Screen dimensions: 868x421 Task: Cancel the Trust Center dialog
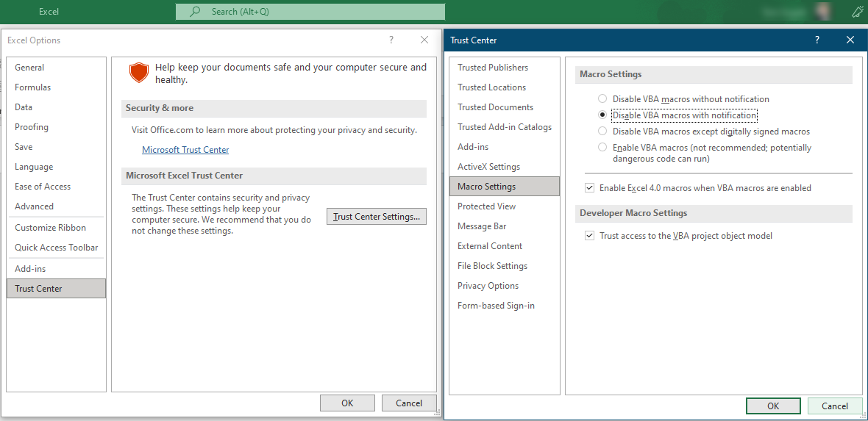click(835, 406)
